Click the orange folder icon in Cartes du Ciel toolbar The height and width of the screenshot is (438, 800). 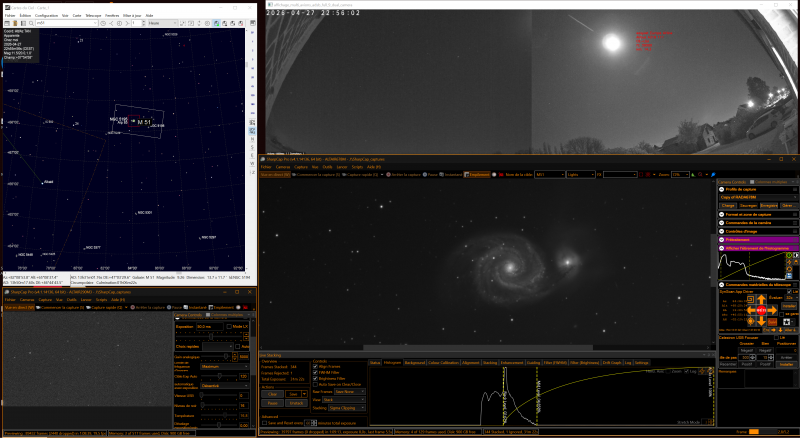click(15, 23)
